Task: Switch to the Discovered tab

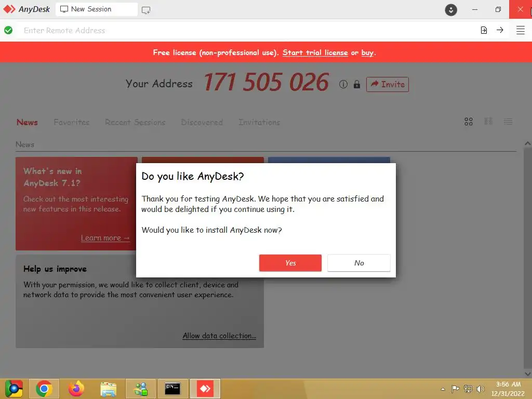Action: tap(202, 122)
